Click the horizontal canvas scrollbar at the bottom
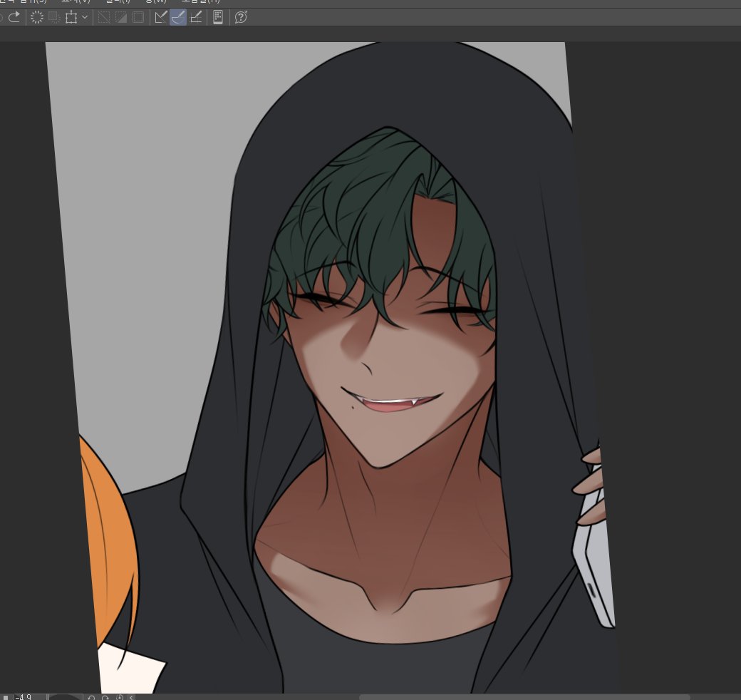Viewport: 741px width, 700px height. pyautogui.click(x=524, y=697)
